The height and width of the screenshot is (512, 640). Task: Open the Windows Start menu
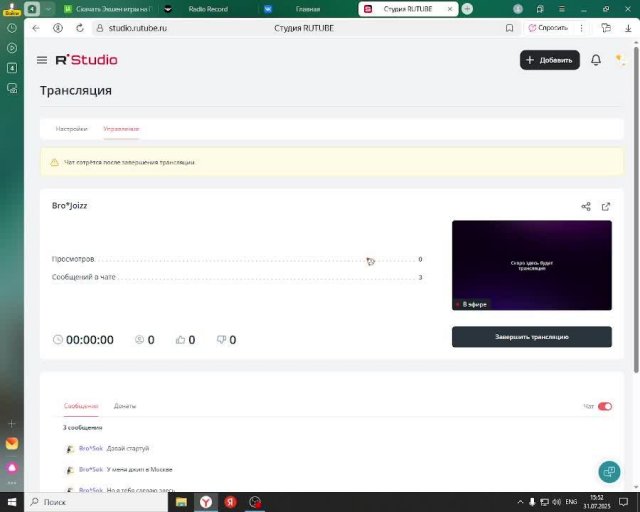point(12,502)
